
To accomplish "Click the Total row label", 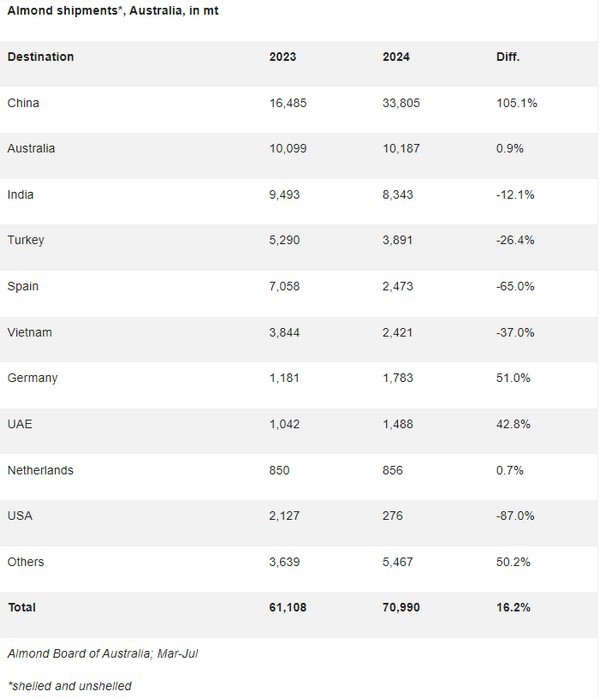I will tap(22, 607).
